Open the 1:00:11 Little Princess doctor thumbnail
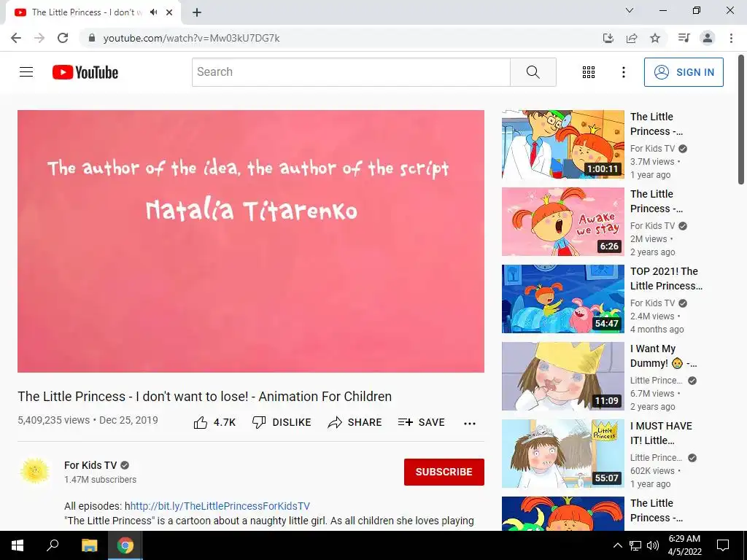 (x=562, y=144)
